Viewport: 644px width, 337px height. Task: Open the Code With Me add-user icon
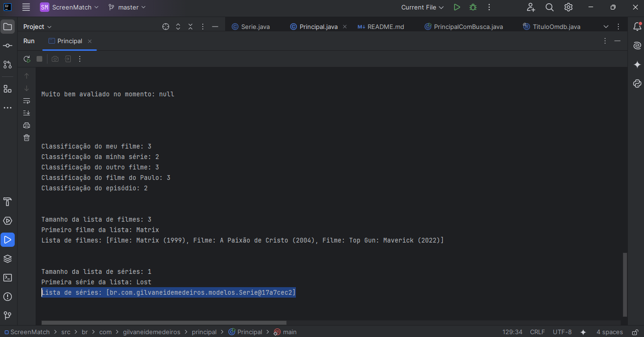[x=531, y=7]
